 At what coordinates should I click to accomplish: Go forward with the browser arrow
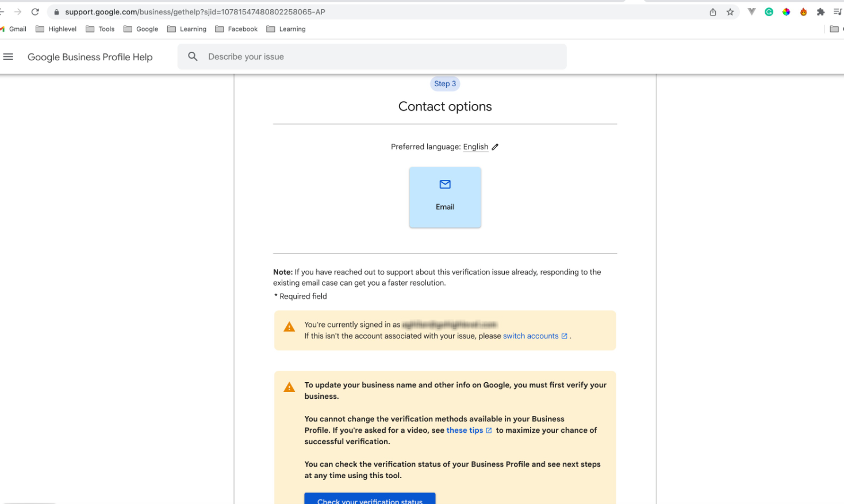pos(18,11)
